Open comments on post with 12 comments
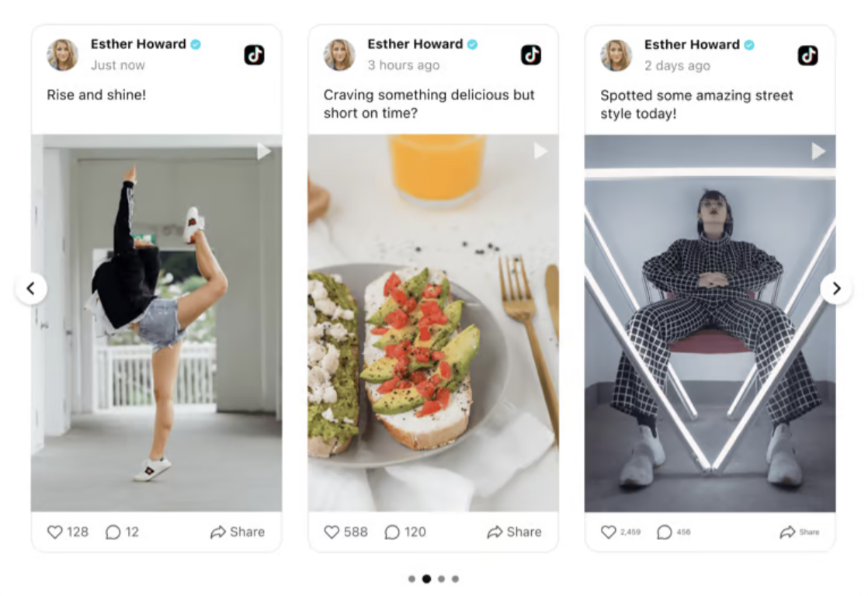 [113, 532]
